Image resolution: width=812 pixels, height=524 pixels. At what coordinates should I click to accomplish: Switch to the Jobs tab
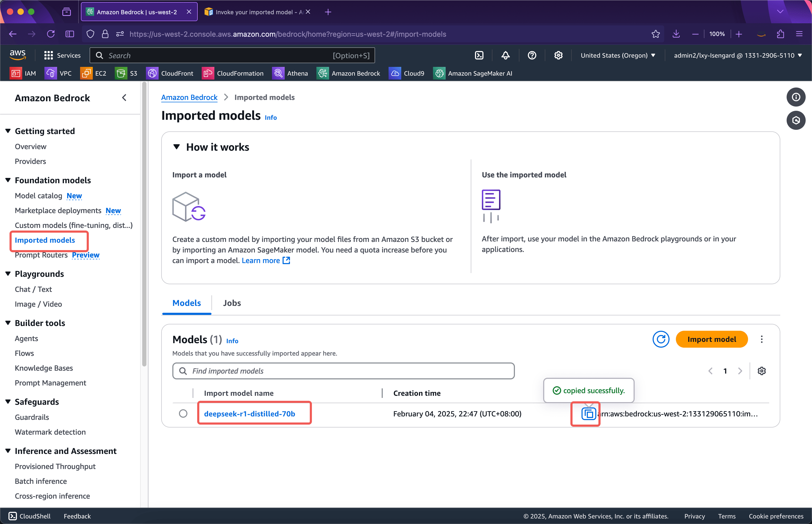pyautogui.click(x=232, y=303)
